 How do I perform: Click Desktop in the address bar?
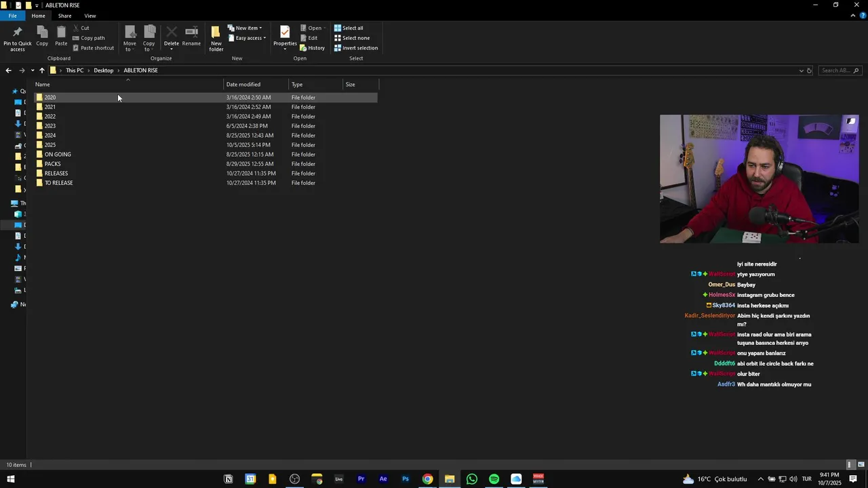click(104, 70)
